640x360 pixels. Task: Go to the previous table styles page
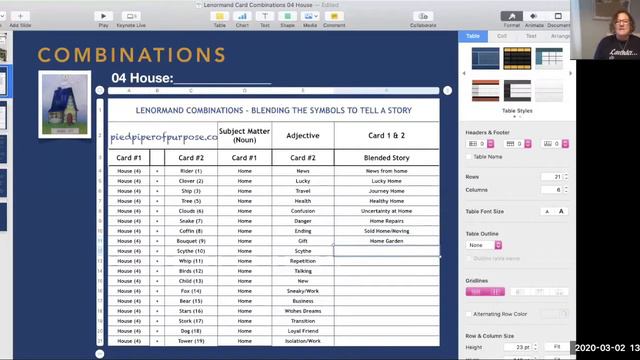pyautogui.click(x=464, y=73)
